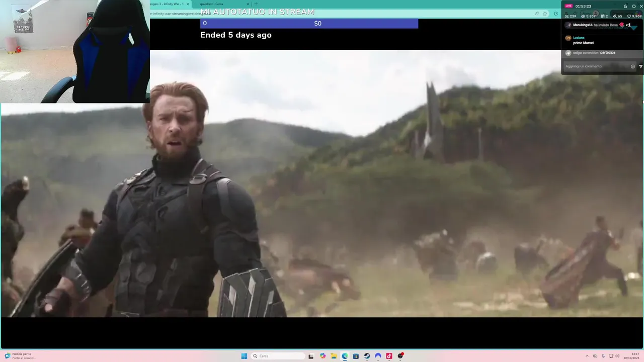Click the microphone tray icon
This screenshot has height=362, width=644.
click(x=603, y=356)
